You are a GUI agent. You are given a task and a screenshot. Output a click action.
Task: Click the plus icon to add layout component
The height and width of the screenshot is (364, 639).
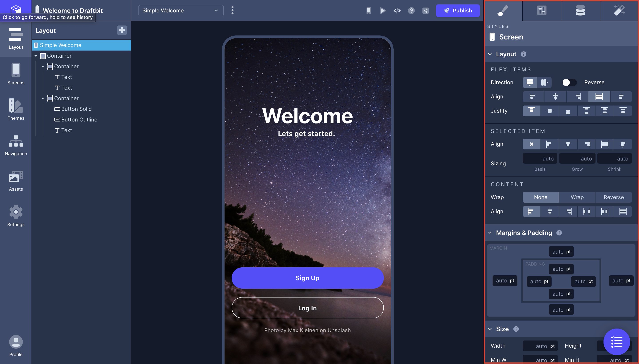122,30
